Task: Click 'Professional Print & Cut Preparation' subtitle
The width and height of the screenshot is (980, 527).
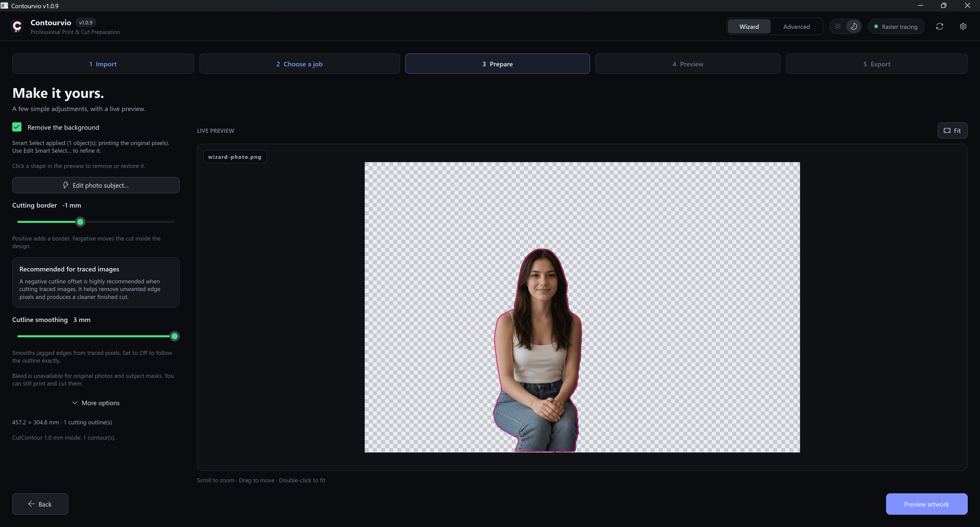Action: [x=75, y=32]
